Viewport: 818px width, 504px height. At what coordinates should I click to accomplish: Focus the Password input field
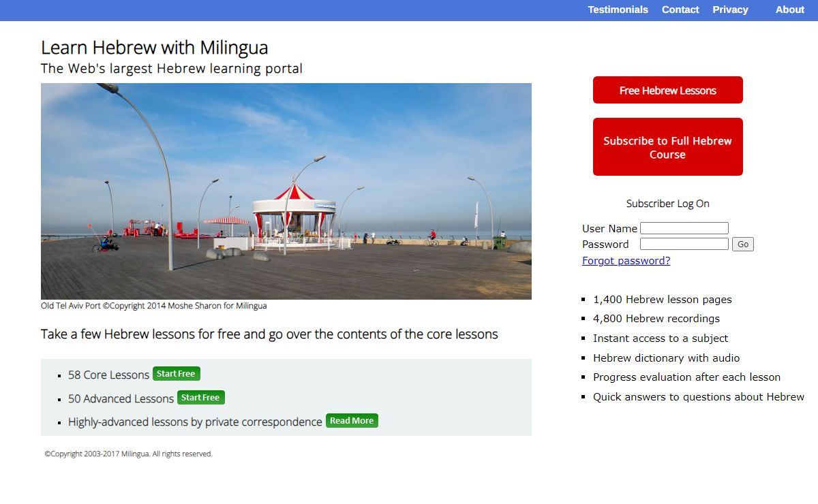684,244
